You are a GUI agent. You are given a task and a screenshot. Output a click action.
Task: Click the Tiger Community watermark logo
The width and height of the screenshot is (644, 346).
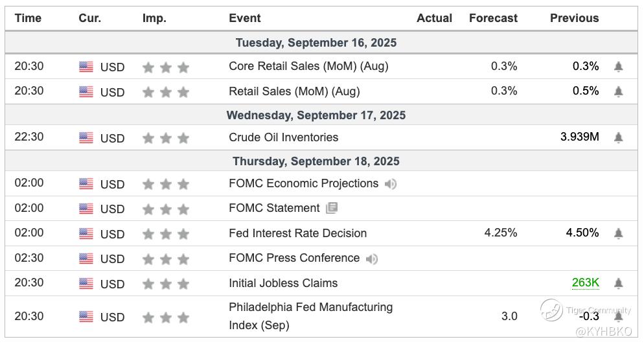(x=552, y=310)
